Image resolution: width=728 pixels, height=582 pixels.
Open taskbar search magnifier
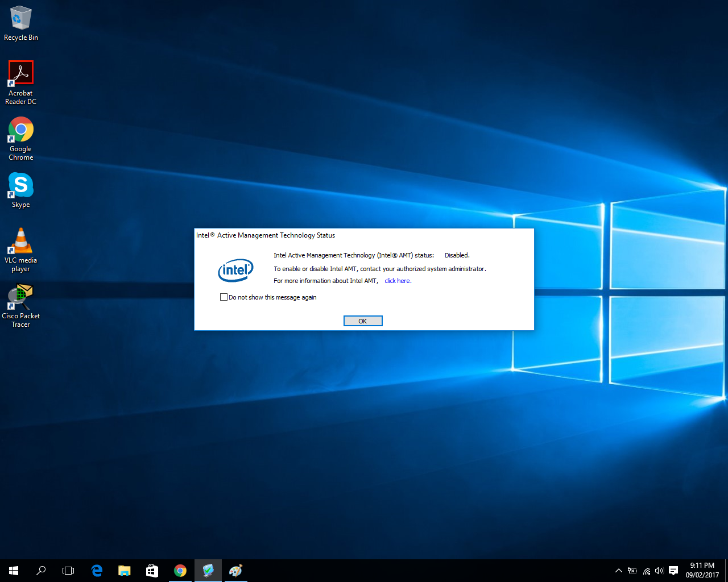tap(41, 571)
